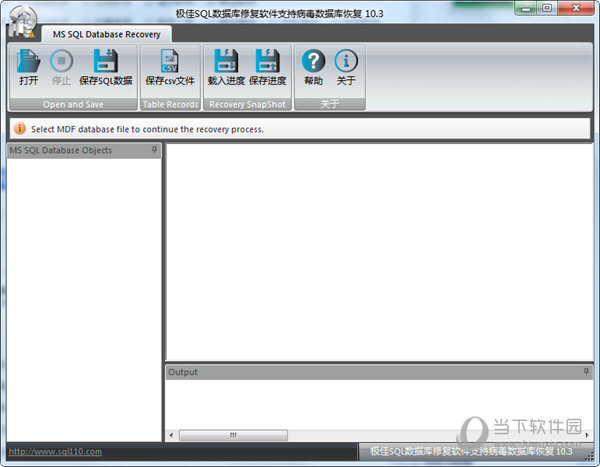Image resolution: width=600 pixels, height=467 pixels.
Task: Save SQL data with 保存SQL数据 icon
Action: coord(106,61)
